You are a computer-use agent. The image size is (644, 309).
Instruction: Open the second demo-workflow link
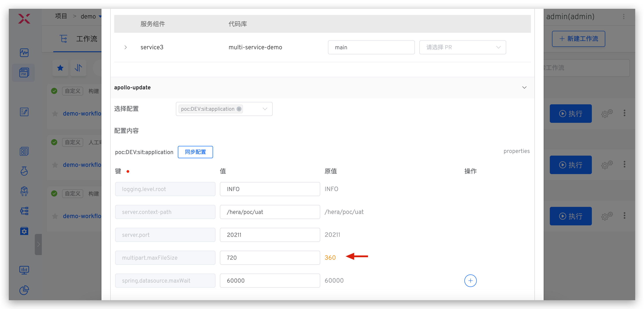click(x=82, y=165)
